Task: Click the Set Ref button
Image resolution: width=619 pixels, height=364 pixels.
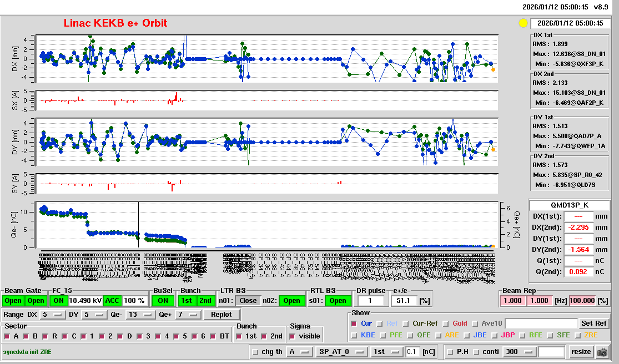Action: coord(593,323)
